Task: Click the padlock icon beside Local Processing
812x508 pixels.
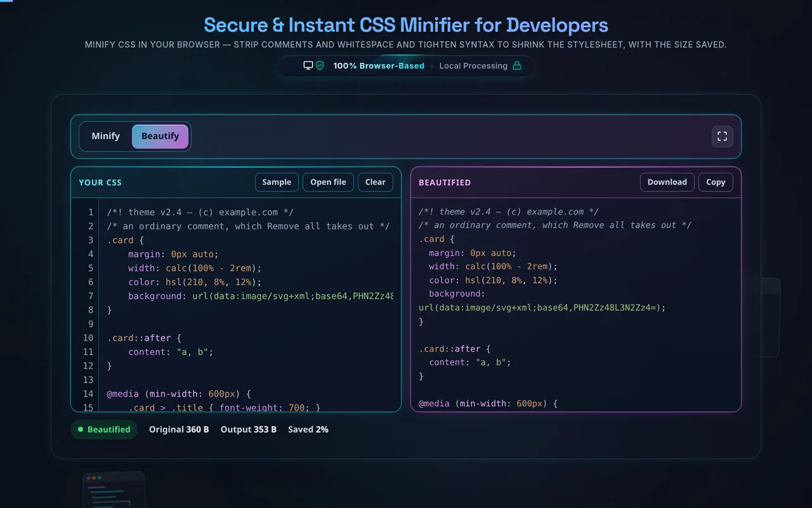Action: [x=517, y=65]
